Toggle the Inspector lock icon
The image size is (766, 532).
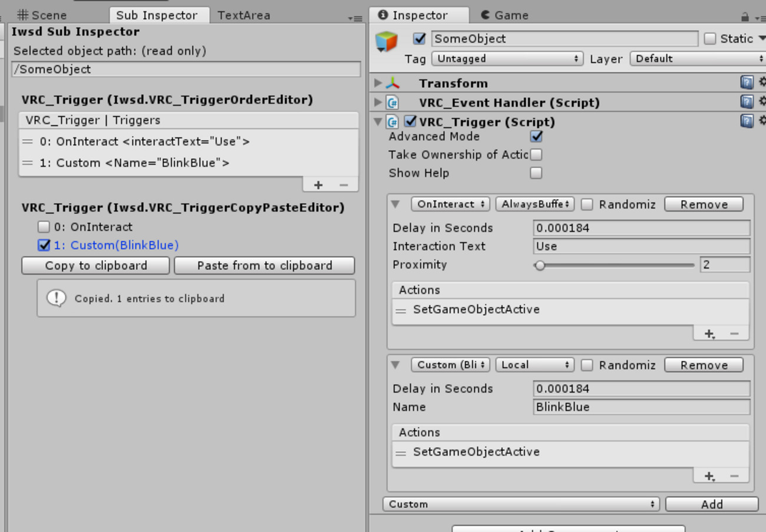click(x=745, y=16)
